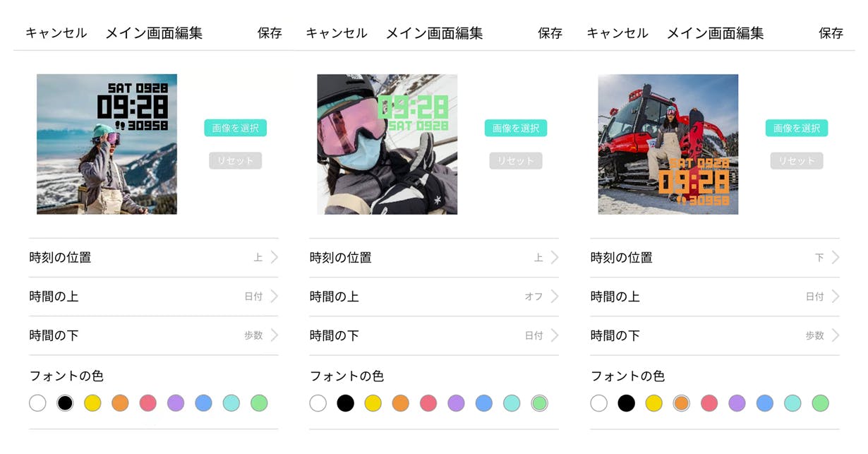The height and width of the screenshot is (454, 868).
Task: Pick cyan font color in the middle panel
Action: [512, 403]
